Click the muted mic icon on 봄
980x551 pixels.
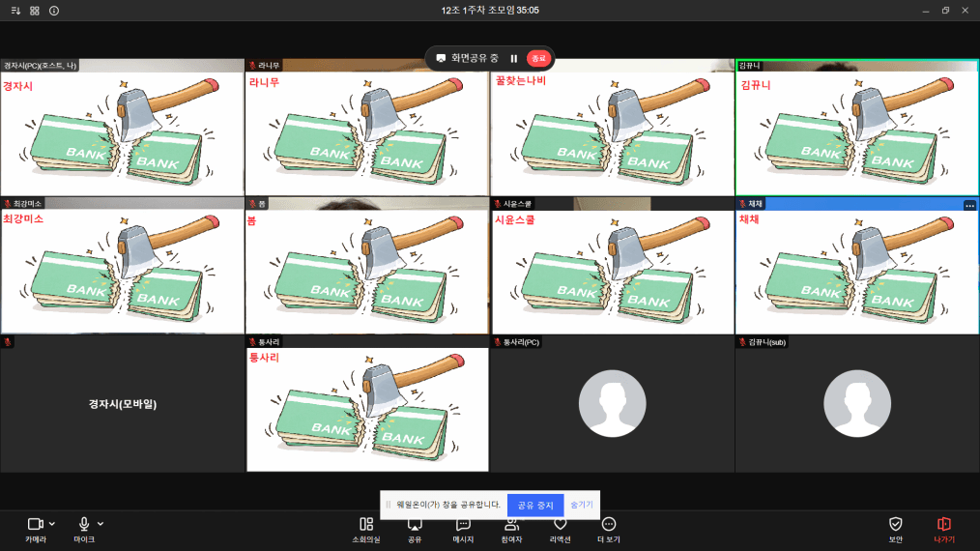pyautogui.click(x=252, y=203)
